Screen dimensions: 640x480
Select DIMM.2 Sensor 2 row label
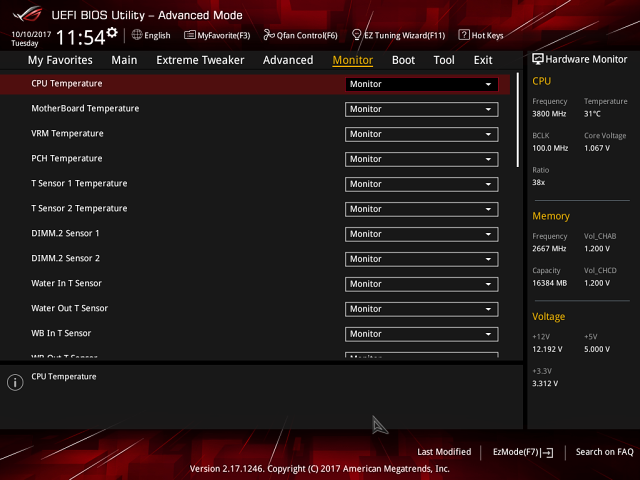coord(65,258)
